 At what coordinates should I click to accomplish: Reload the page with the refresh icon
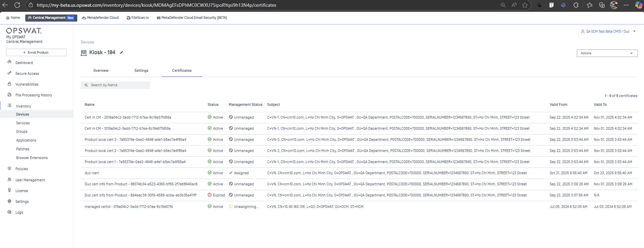point(17,5)
